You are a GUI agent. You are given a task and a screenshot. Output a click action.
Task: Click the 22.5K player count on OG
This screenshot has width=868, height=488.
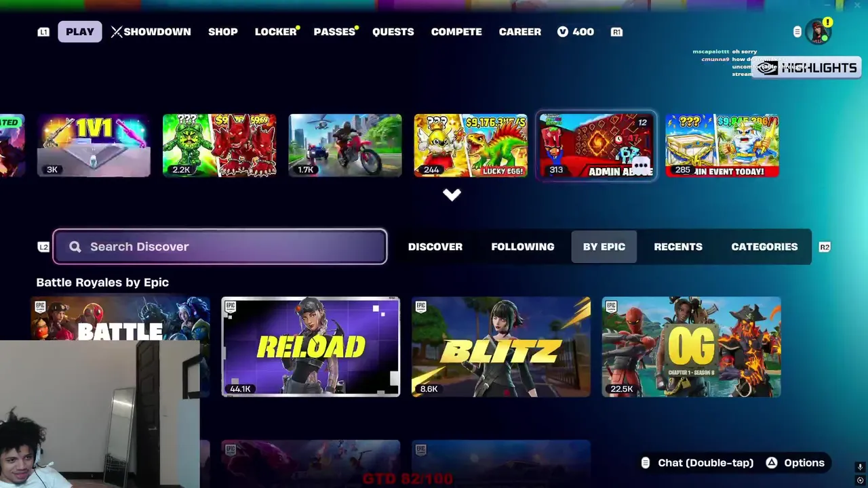click(x=621, y=389)
